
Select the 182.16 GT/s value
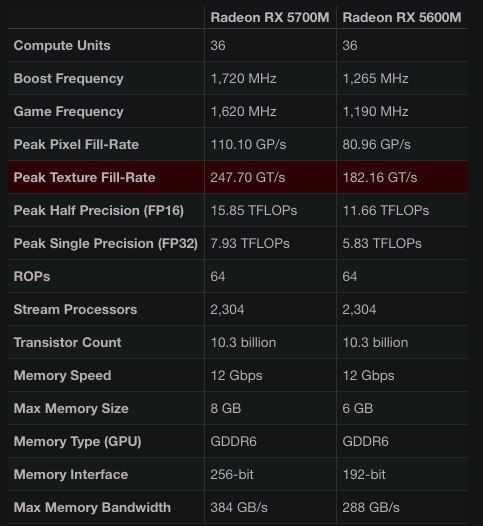pyautogui.click(x=380, y=177)
